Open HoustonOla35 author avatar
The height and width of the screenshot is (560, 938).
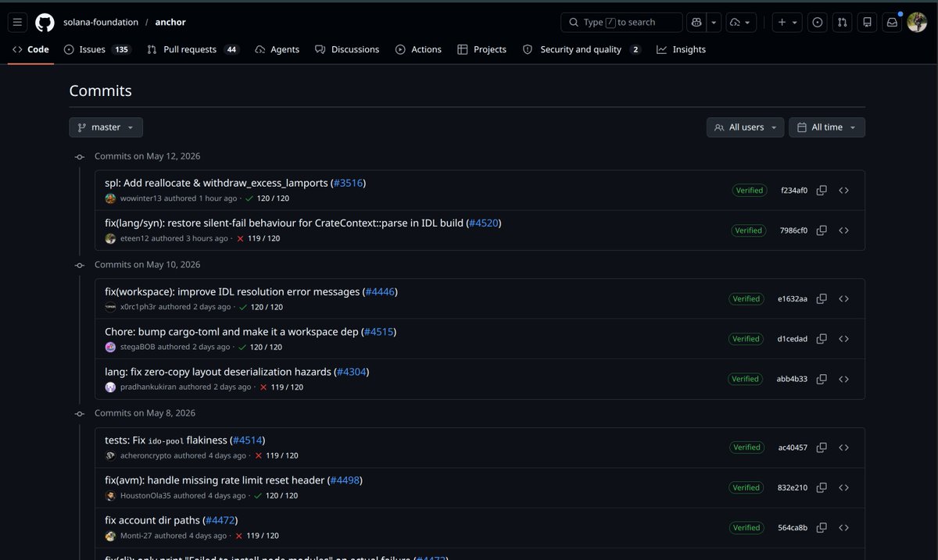pos(110,496)
